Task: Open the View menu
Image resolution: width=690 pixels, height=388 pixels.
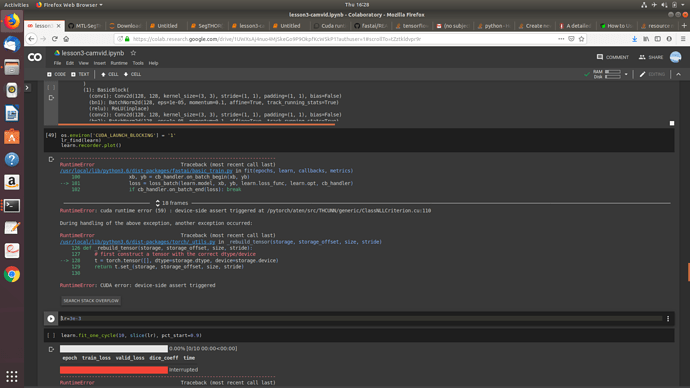Action: point(84,63)
